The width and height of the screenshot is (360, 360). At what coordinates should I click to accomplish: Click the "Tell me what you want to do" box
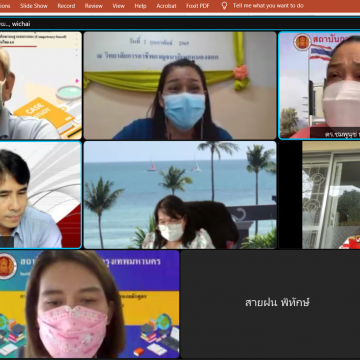[x=268, y=6]
